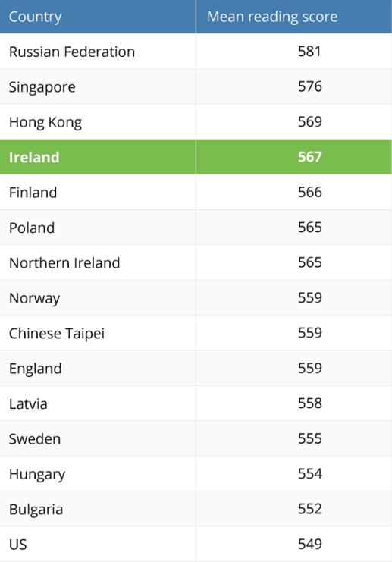This screenshot has height=562, width=392.
Task: Click the Mean reading score header
Action: coord(294,17)
